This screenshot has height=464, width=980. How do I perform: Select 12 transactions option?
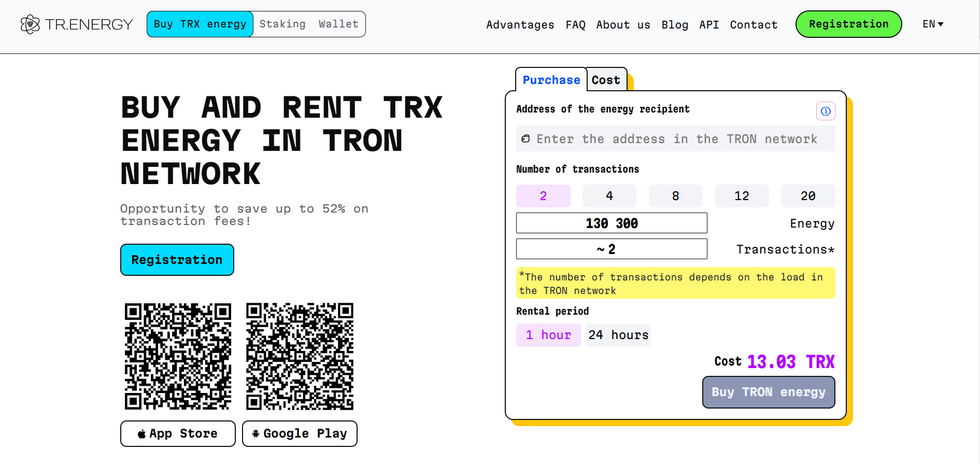pos(742,196)
